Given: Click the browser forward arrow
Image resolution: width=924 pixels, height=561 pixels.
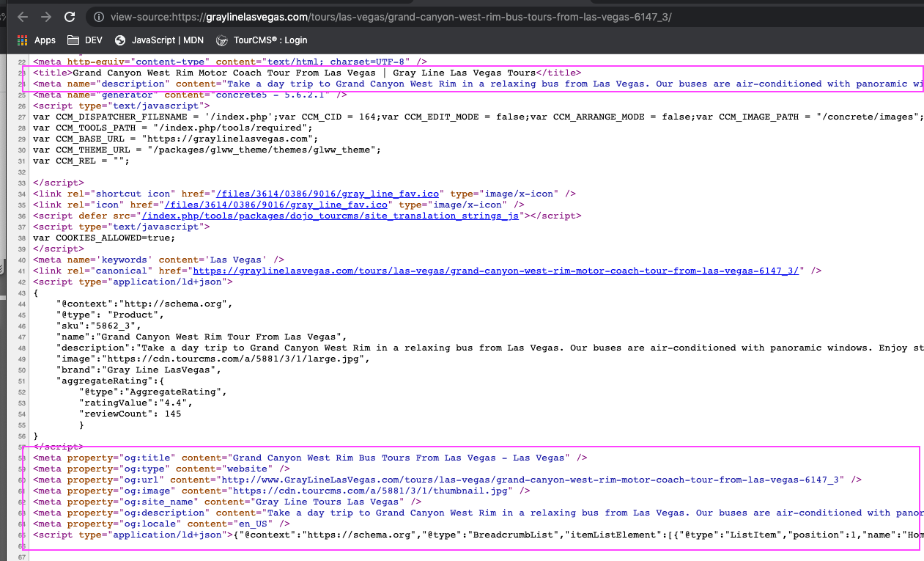Looking at the screenshot, I should tap(46, 17).
